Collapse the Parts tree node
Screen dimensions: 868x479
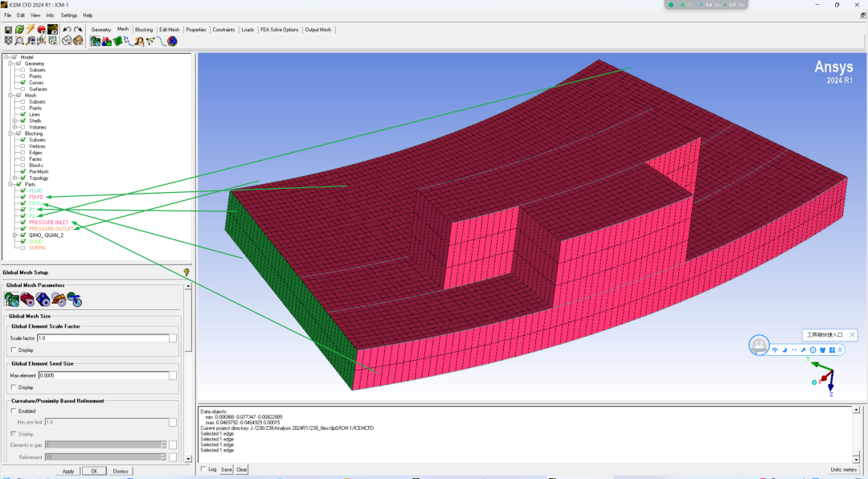pos(10,184)
